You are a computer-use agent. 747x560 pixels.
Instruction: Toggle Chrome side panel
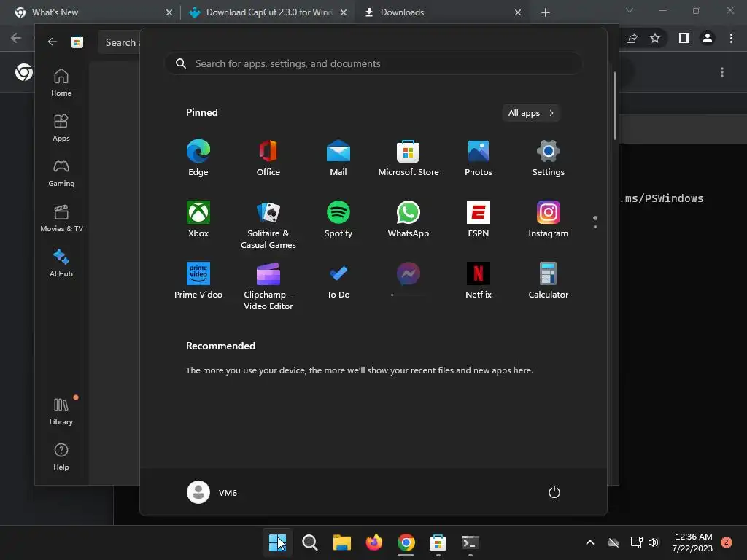tap(684, 38)
